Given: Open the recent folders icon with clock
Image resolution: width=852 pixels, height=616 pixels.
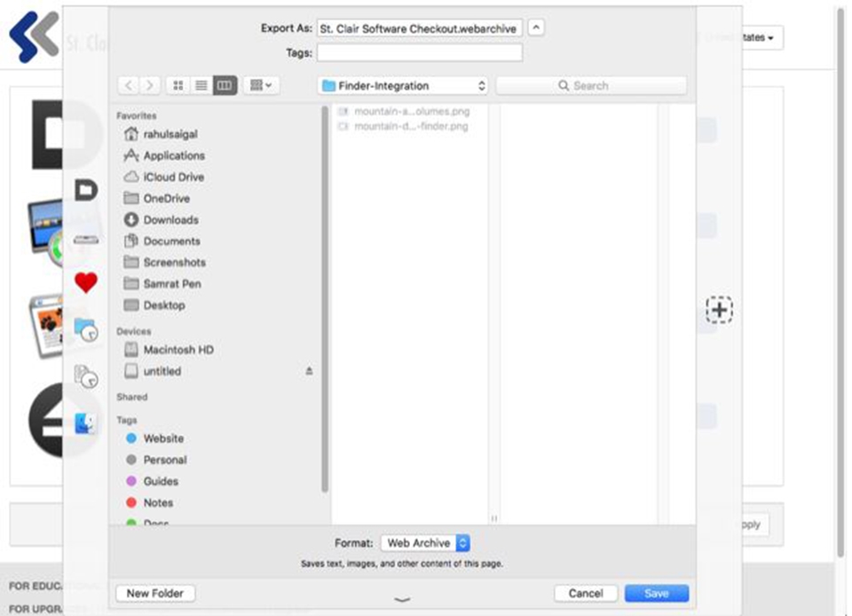Looking at the screenshot, I should 86,329.
